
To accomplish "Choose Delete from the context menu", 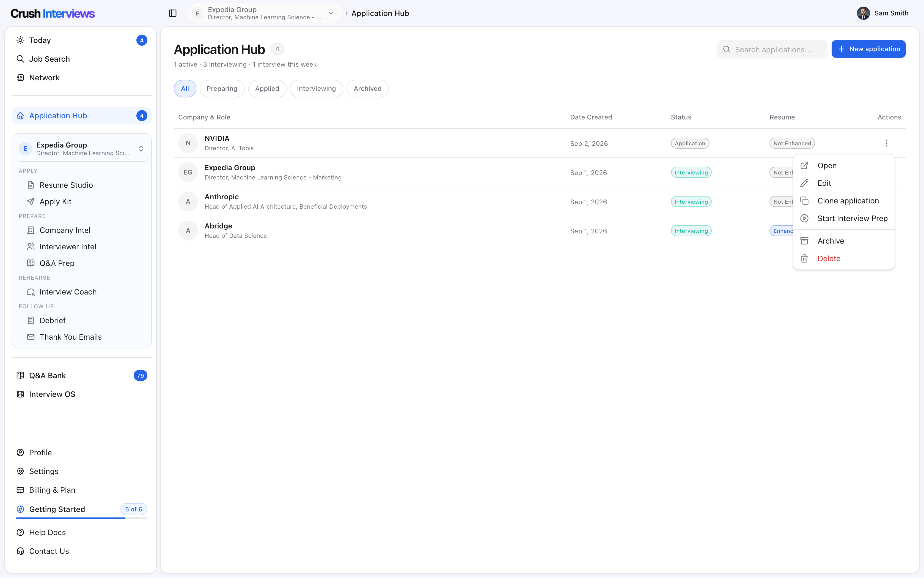I will (x=844, y=258).
